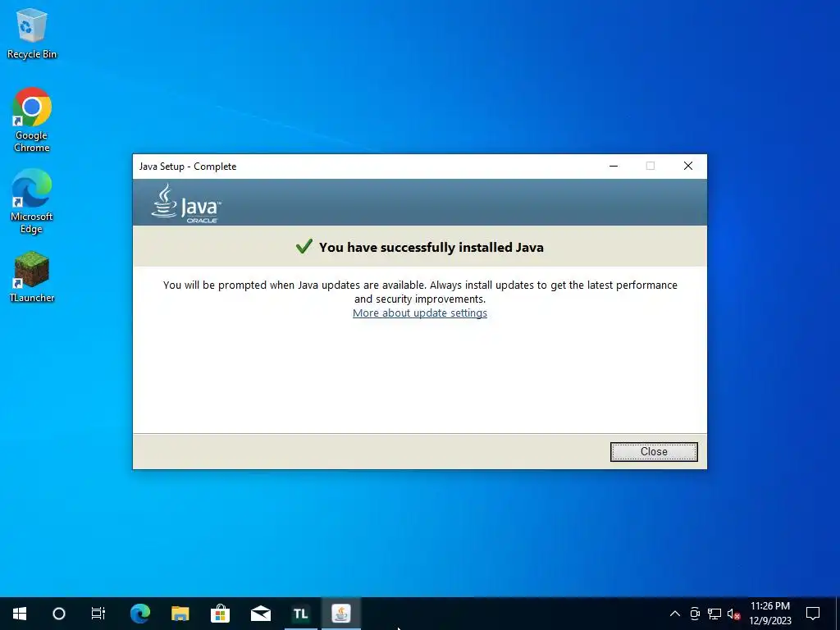840x630 pixels.
Task: Minimize the Java Setup window
Action: [614, 166]
